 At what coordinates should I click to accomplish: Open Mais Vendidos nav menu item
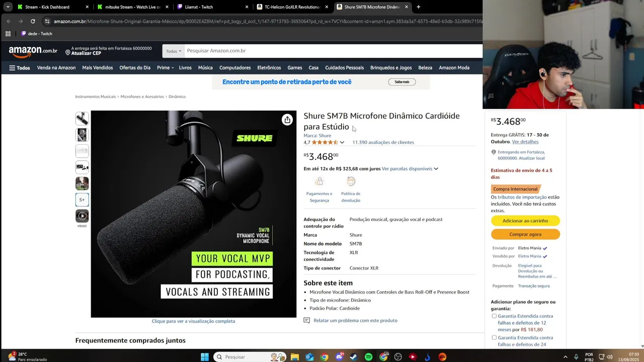click(98, 68)
